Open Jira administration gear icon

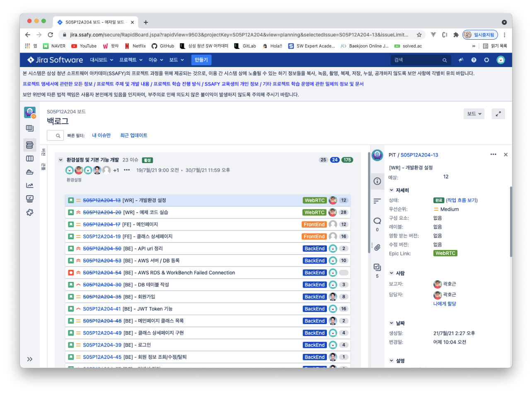click(487, 60)
